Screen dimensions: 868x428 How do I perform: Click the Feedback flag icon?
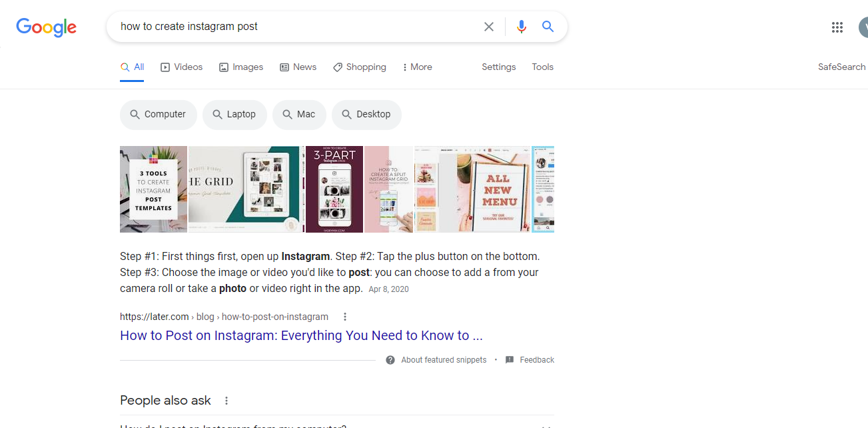510,360
